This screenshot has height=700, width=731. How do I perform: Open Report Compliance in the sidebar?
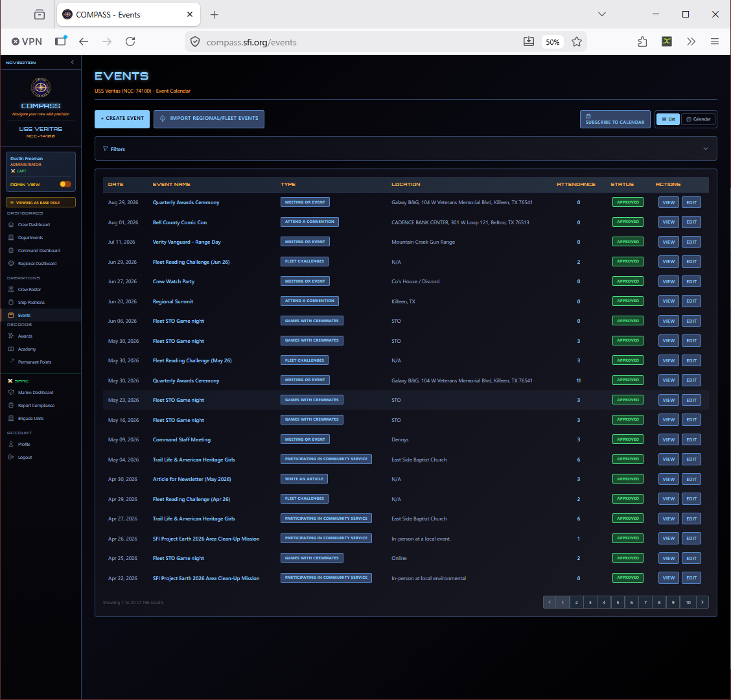tap(36, 405)
